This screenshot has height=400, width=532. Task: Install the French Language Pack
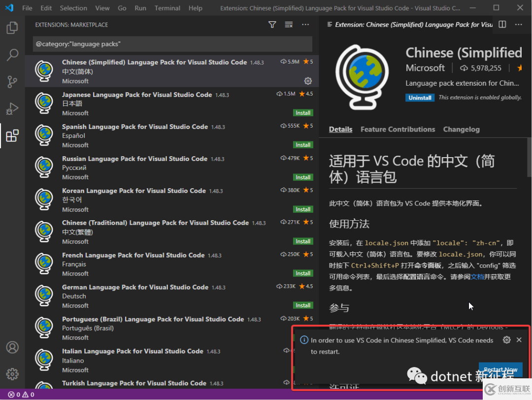[303, 273]
